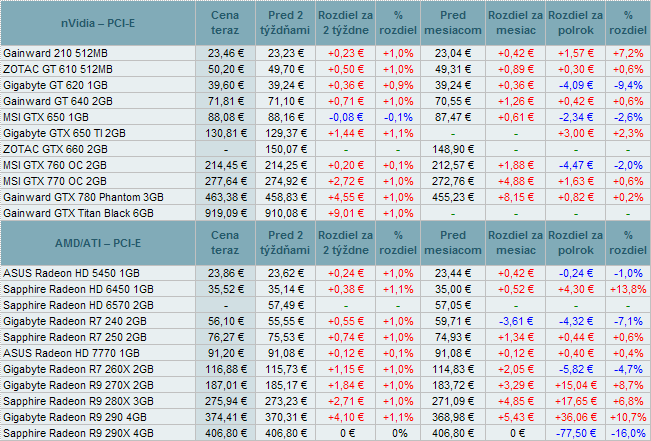Select 'MSI GTX 770 OC 2GB' product name
651x441 pixels.
(x=55, y=181)
